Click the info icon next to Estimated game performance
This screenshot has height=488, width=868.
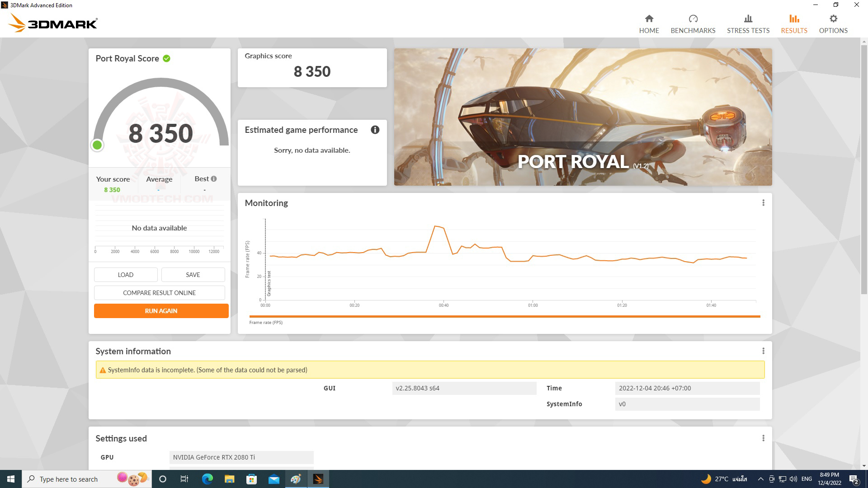pyautogui.click(x=374, y=130)
